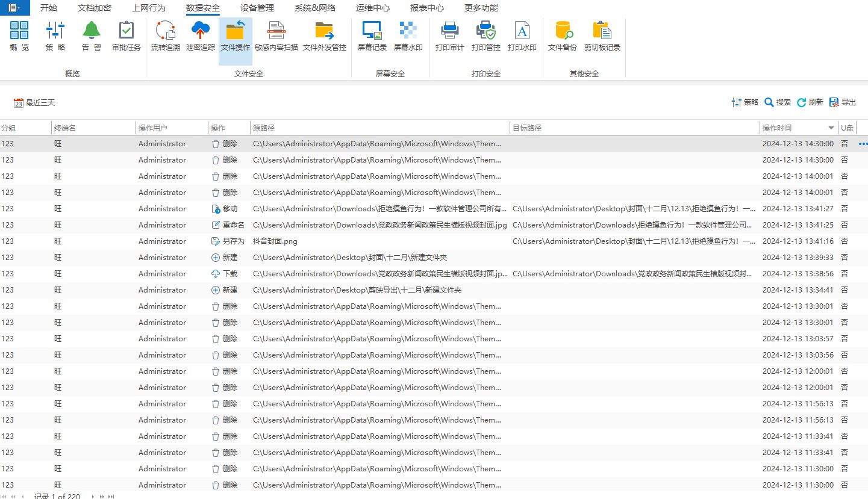This screenshot has height=499, width=868.
Task: Switch to the 设备管理 tab
Action: 257,8
